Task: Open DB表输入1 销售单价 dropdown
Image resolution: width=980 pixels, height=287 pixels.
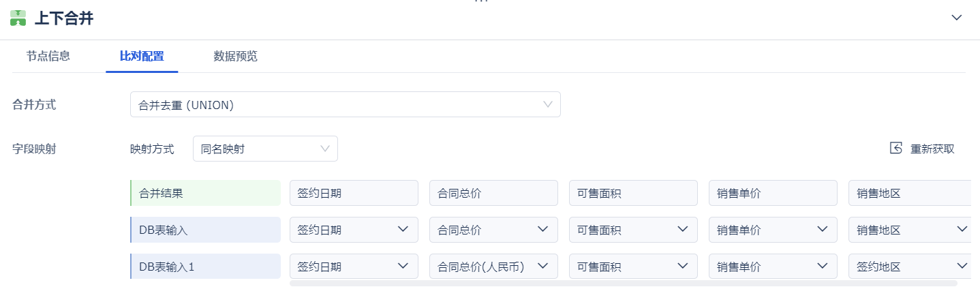Action: click(x=773, y=266)
